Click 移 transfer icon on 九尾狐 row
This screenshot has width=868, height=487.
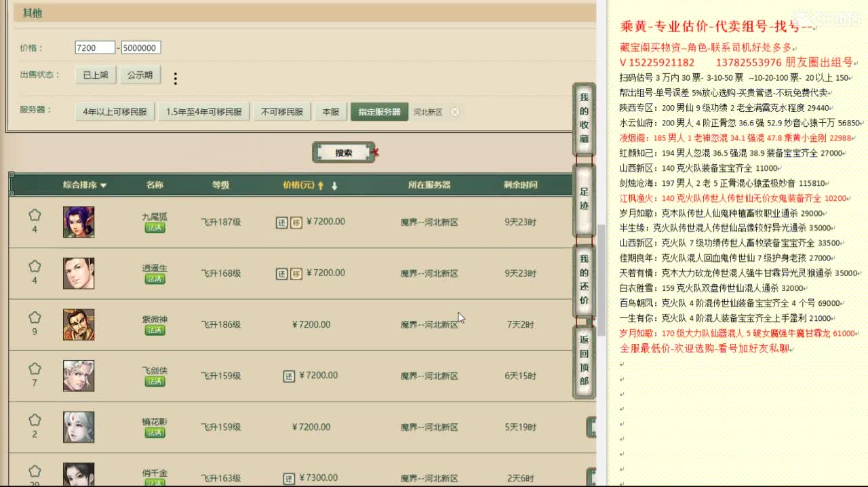296,222
